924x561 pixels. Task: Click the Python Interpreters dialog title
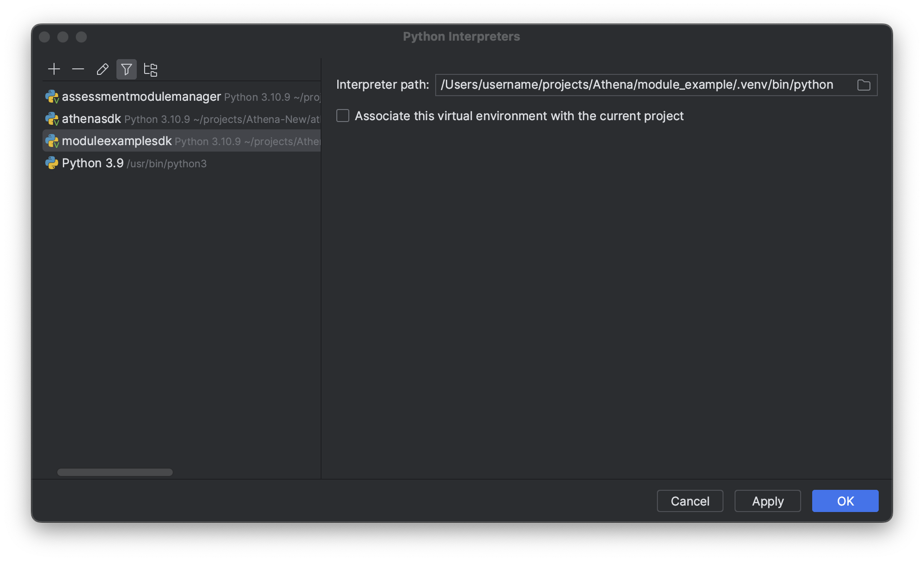(x=461, y=36)
